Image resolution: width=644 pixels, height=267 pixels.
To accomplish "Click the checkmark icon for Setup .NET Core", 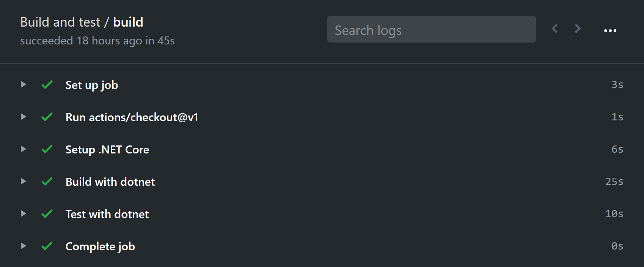I will (x=47, y=149).
